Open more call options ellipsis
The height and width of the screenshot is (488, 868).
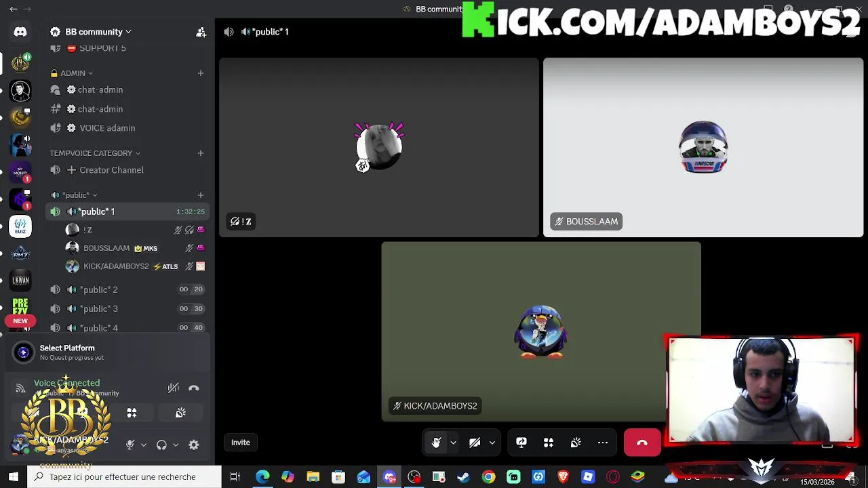pos(603,443)
